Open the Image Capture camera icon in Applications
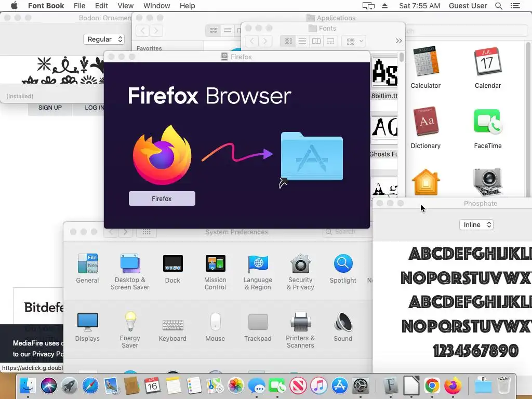The height and width of the screenshot is (399, 532). [x=487, y=182]
